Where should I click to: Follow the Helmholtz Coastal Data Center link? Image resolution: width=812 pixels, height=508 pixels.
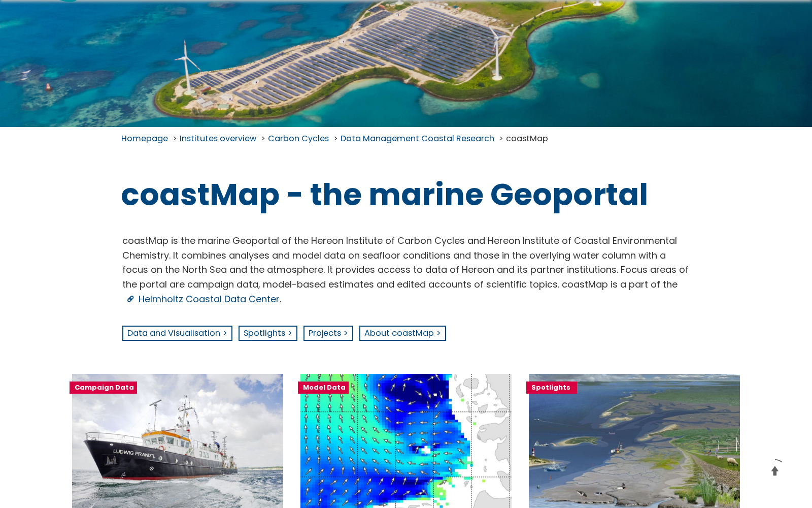point(209,299)
